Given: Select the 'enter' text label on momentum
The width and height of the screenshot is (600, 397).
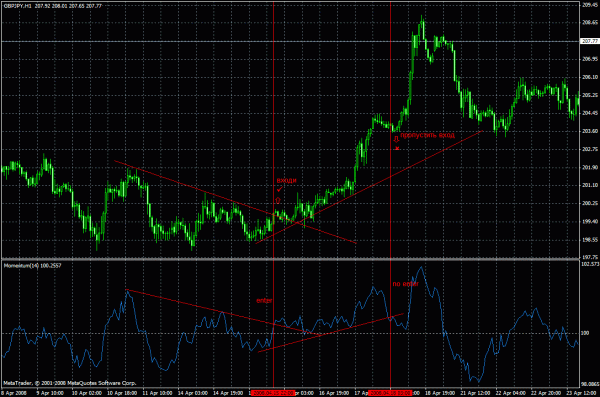Looking at the screenshot, I should [x=264, y=301].
